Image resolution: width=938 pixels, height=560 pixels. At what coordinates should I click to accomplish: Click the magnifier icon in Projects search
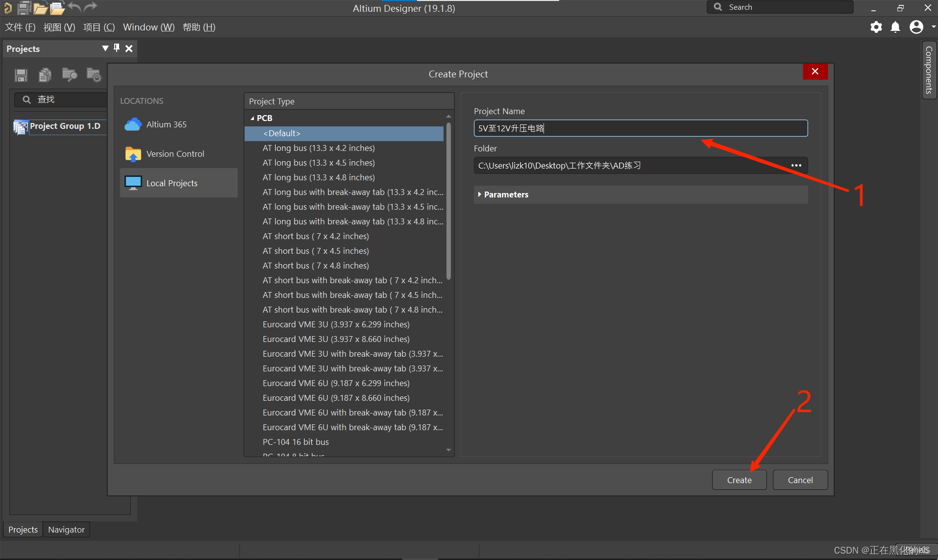[26, 99]
